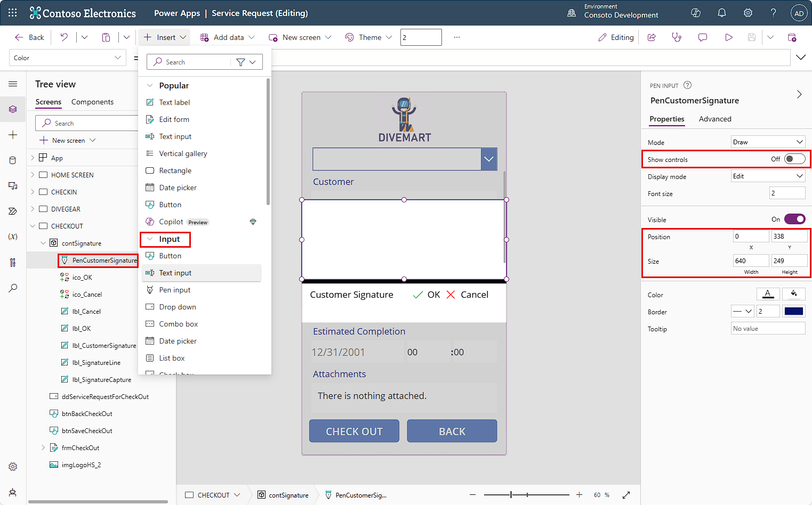
Task: Open the Display mode Edit dropdown
Action: pos(768,176)
